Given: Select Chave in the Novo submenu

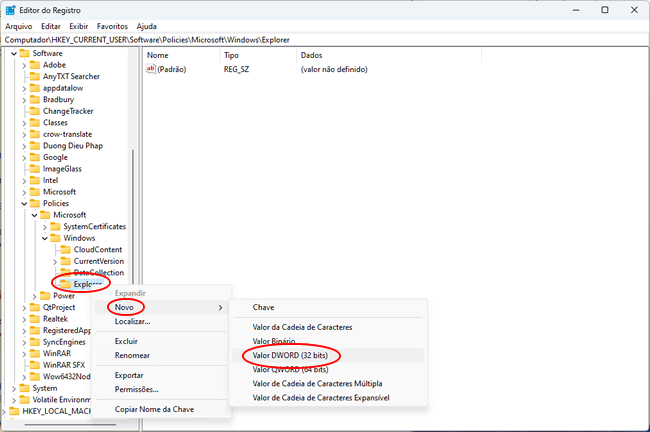Looking at the screenshot, I should [x=263, y=307].
